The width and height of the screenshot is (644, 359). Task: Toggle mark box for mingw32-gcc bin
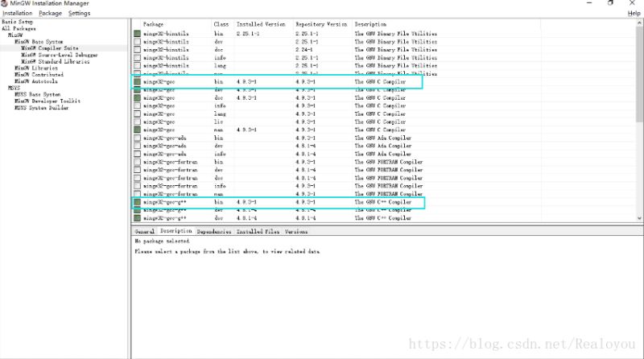click(x=137, y=82)
